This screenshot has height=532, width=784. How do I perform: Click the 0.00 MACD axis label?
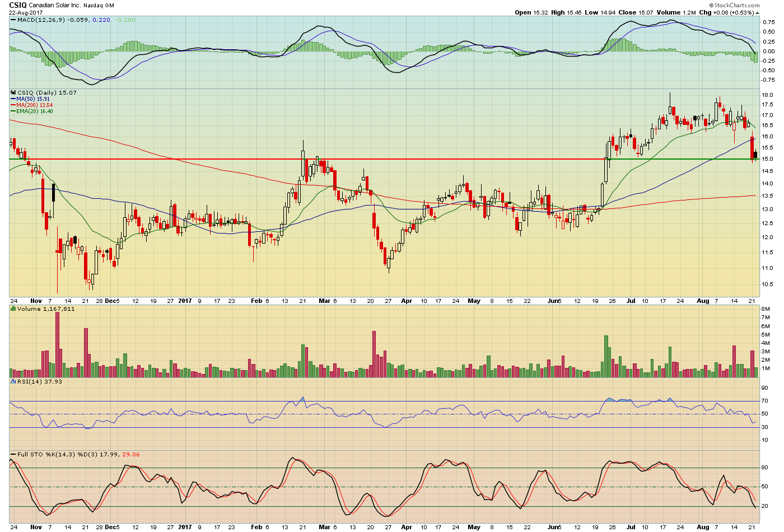click(768, 51)
